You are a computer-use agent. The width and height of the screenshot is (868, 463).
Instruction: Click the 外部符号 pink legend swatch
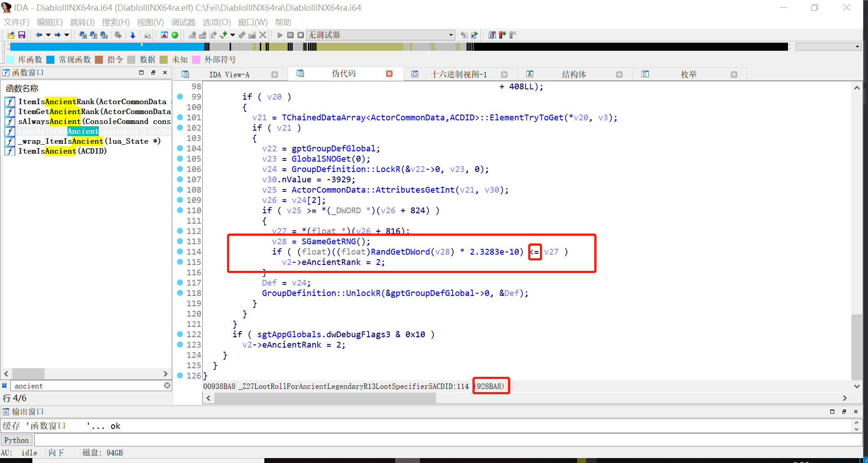[x=196, y=60]
